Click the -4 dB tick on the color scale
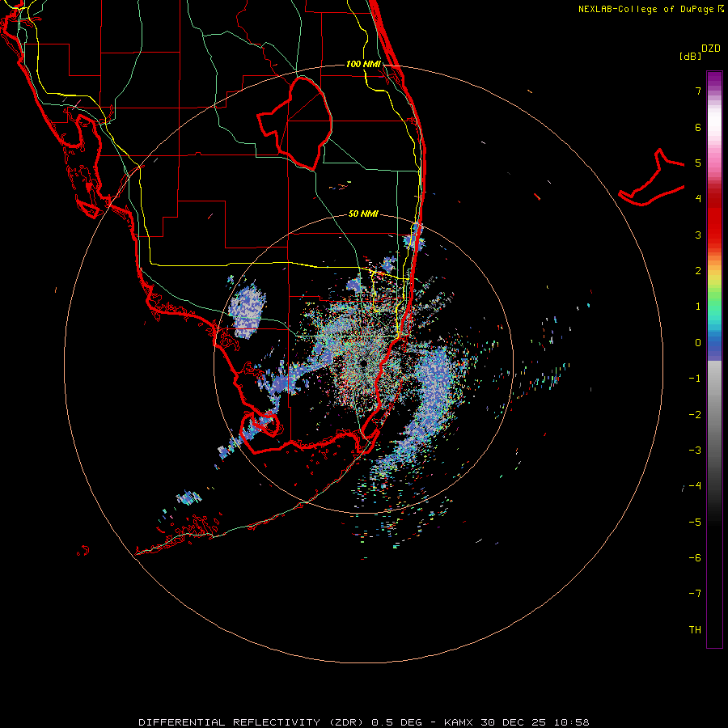Viewport: 728px width, 728px height. (x=695, y=485)
